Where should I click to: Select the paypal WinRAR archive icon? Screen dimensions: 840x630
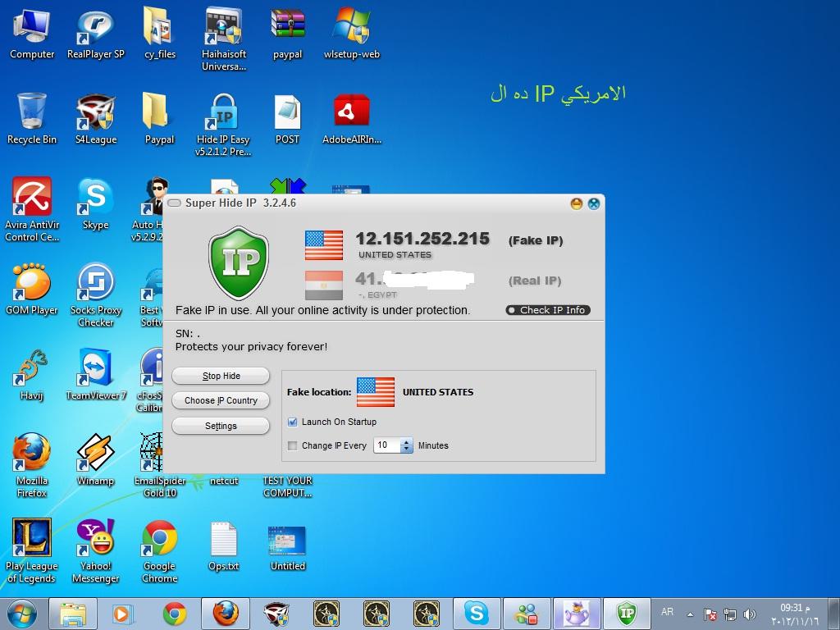click(x=287, y=34)
